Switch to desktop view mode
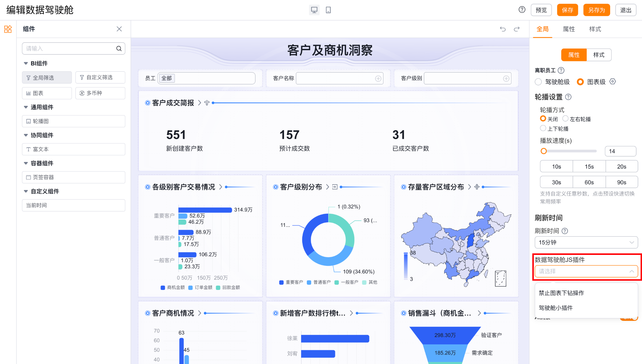 pyautogui.click(x=314, y=10)
